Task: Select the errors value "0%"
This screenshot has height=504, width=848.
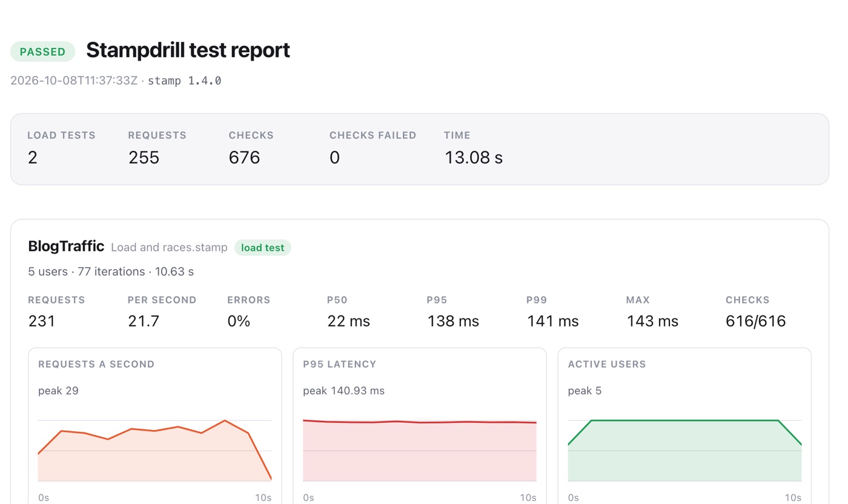Action: click(239, 321)
